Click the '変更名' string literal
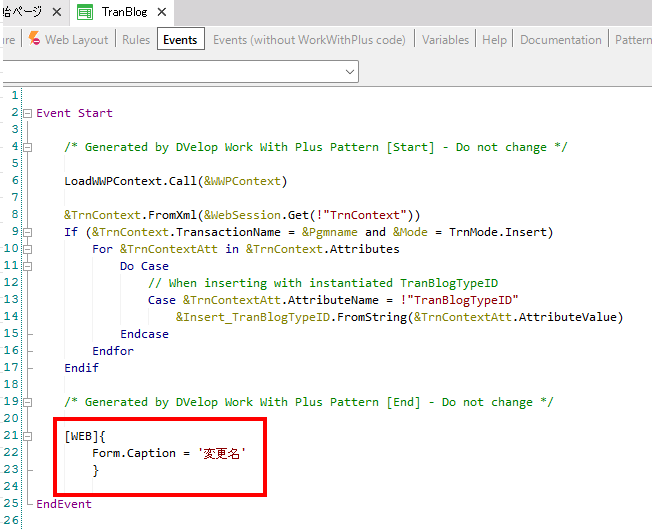Screen dimensions: 652x529 (x=223, y=453)
